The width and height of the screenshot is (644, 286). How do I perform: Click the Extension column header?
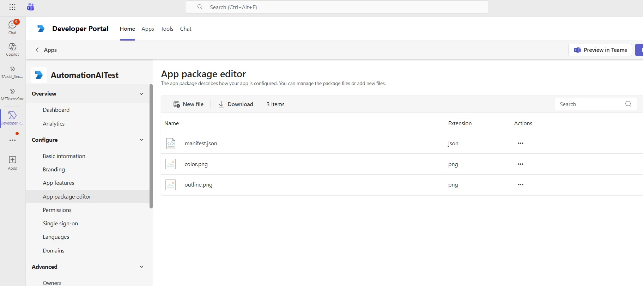click(460, 123)
